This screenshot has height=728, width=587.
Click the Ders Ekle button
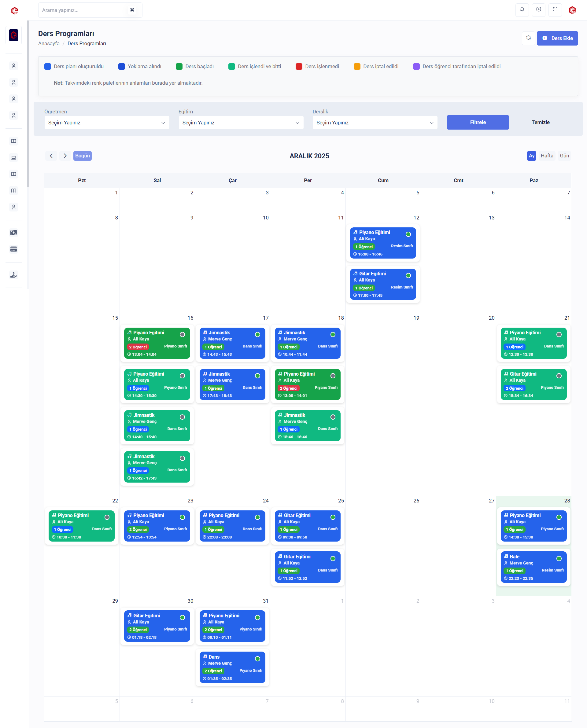pos(557,38)
